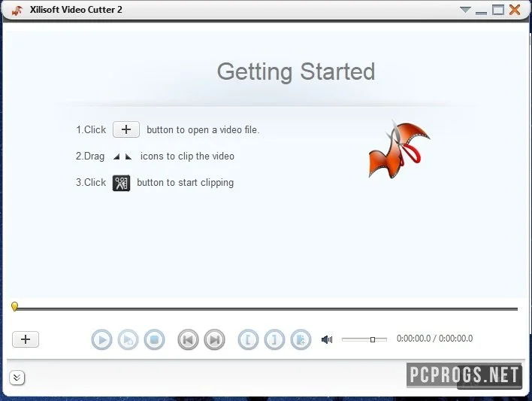Click the video timeline seek bar
Viewport: 532px width, 401px height.
pyautogui.click(x=267, y=309)
